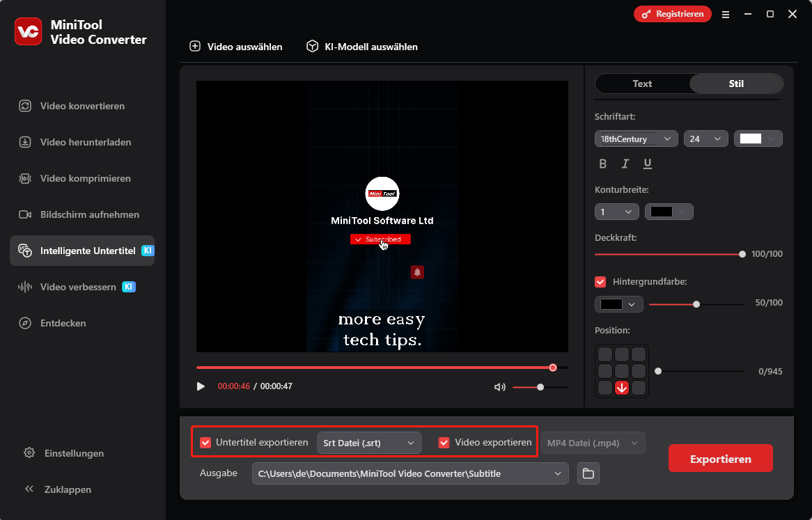This screenshot has height=520, width=812.
Task: Click the KI badge next to Intelligente Untertitel
Action: click(148, 251)
